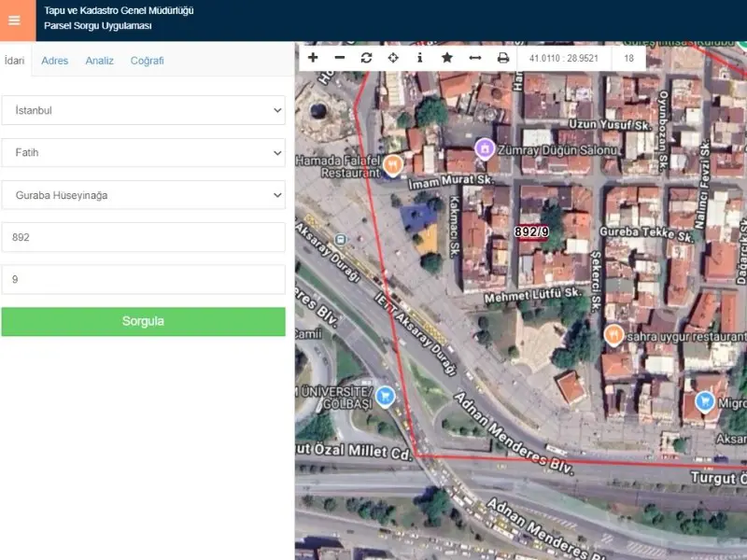Click the Parsel Sorgu Uygulaması title
Image resolution: width=747 pixels, height=560 pixels.
pyautogui.click(x=98, y=26)
